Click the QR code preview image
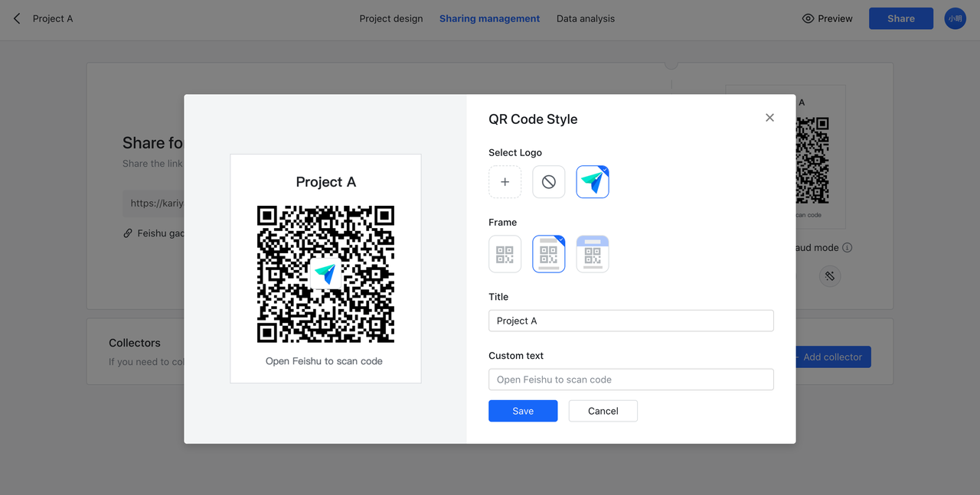Image resolution: width=980 pixels, height=495 pixels. (x=325, y=274)
